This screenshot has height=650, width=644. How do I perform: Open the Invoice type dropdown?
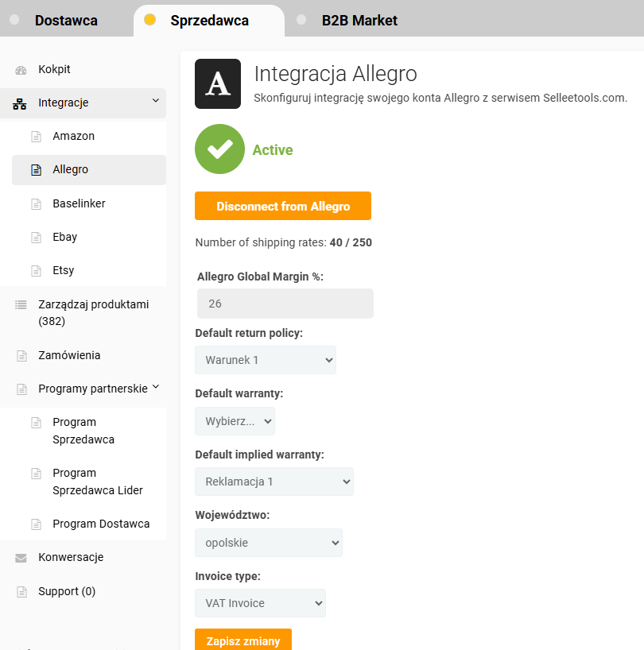tap(260, 603)
